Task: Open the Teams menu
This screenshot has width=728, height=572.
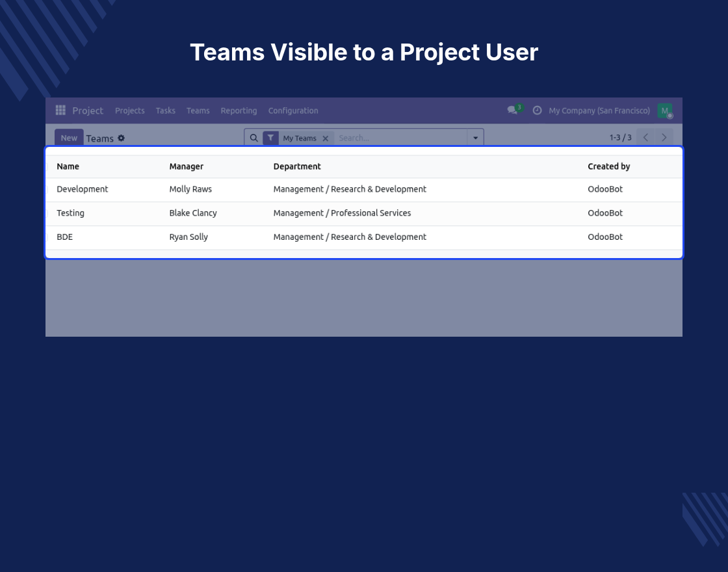Action: point(198,110)
